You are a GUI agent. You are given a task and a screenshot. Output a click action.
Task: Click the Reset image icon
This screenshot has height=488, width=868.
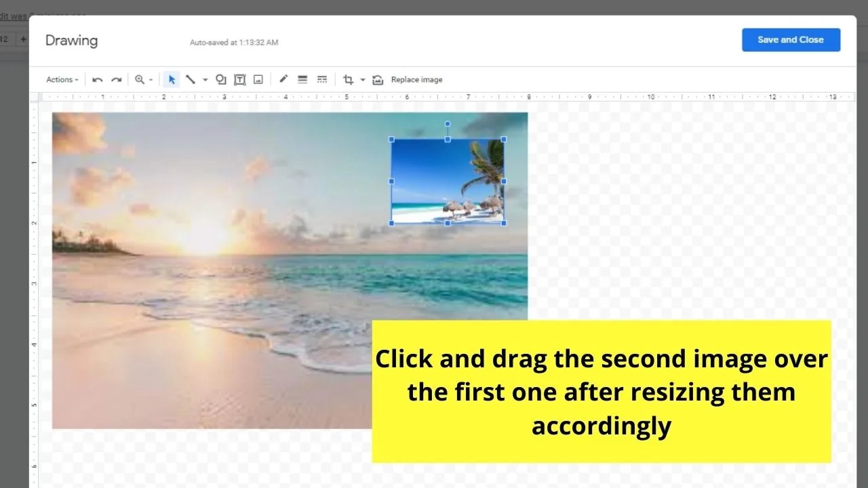pos(378,79)
